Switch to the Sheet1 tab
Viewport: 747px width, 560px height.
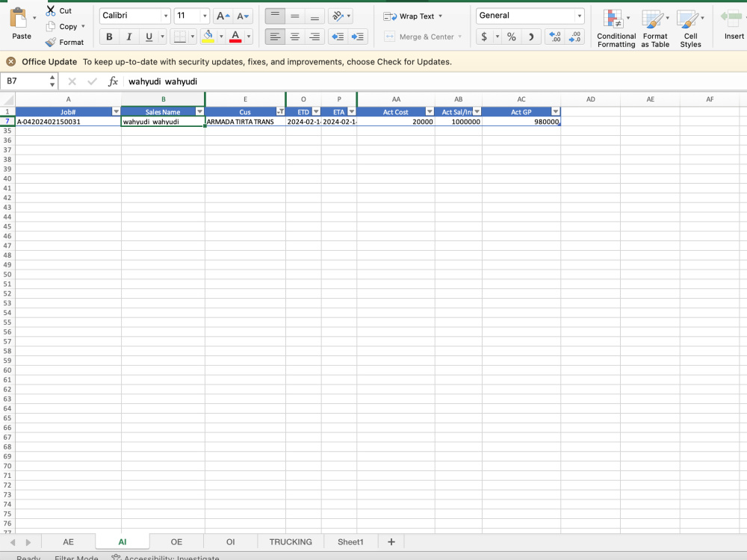(x=350, y=542)
